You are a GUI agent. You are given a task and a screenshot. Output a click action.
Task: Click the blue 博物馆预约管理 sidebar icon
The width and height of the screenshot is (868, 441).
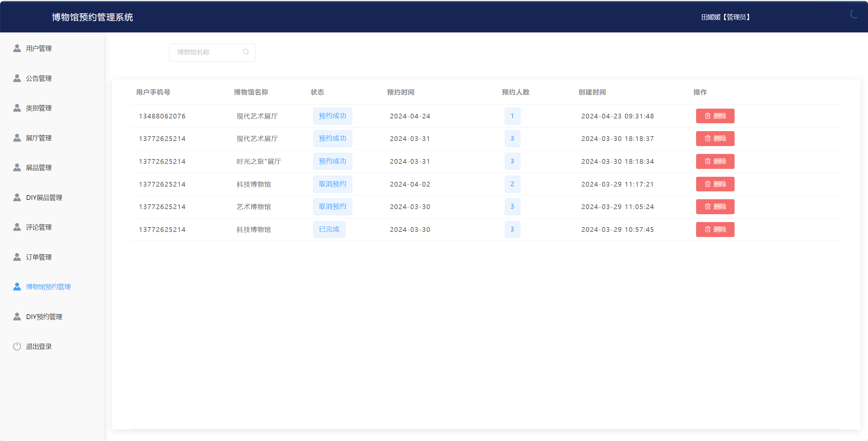tap(17, 287)
